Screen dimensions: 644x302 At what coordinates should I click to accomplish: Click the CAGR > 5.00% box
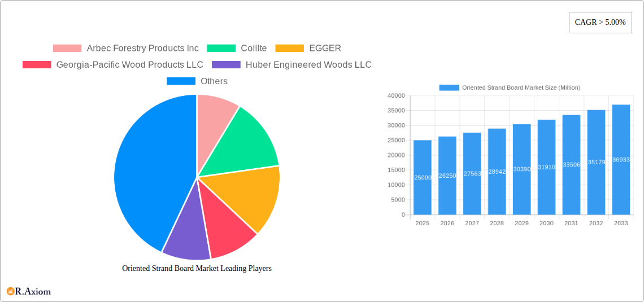(x=600, y=23)
